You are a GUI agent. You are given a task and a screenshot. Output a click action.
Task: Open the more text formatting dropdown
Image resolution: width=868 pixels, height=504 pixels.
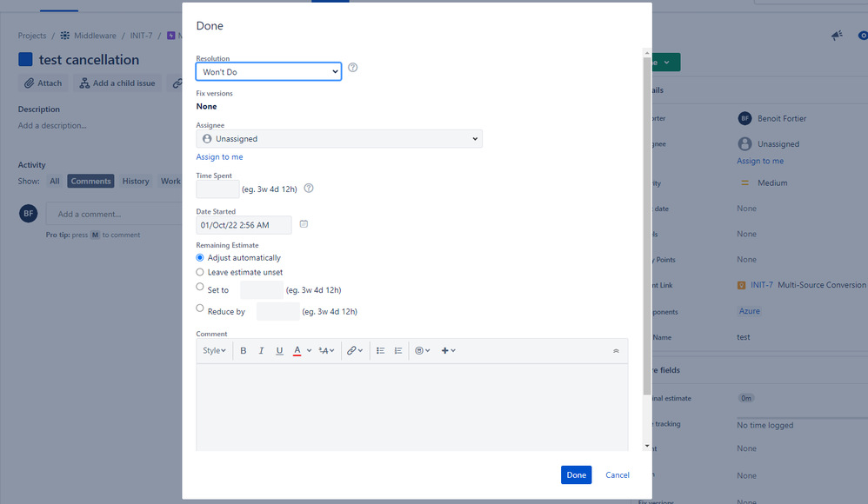point(327,351)
